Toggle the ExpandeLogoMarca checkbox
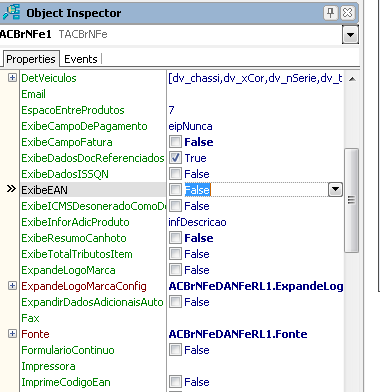380x392 pixels. point(175,270)
